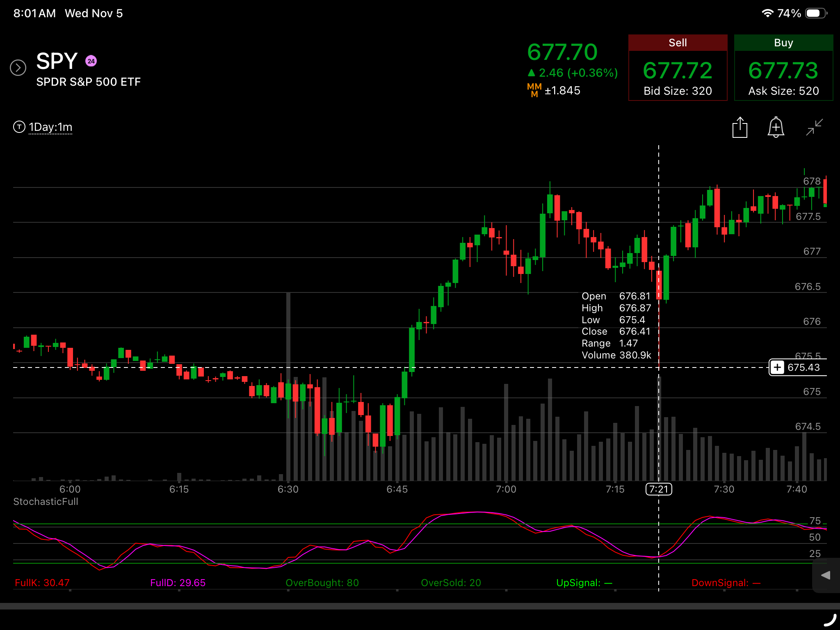Open the share chart icon
The height and width of the screenshot is (630, 840).
click(740, 128)
